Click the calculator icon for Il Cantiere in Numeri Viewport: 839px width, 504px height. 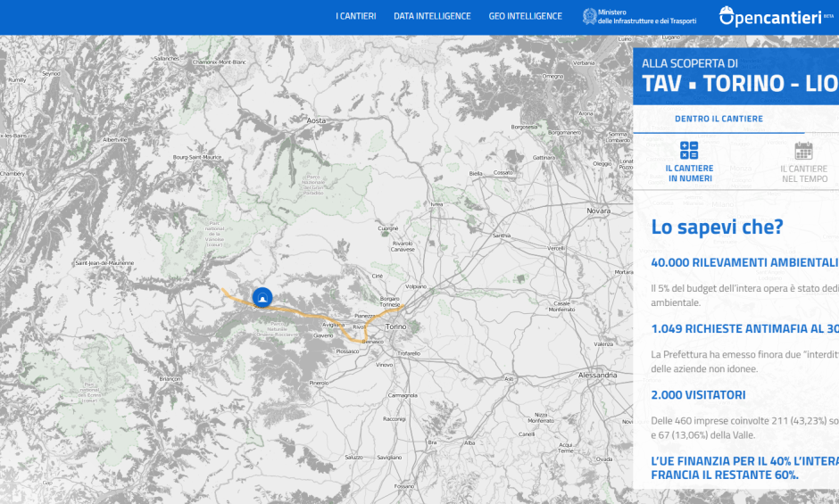[x=690, y=150]
